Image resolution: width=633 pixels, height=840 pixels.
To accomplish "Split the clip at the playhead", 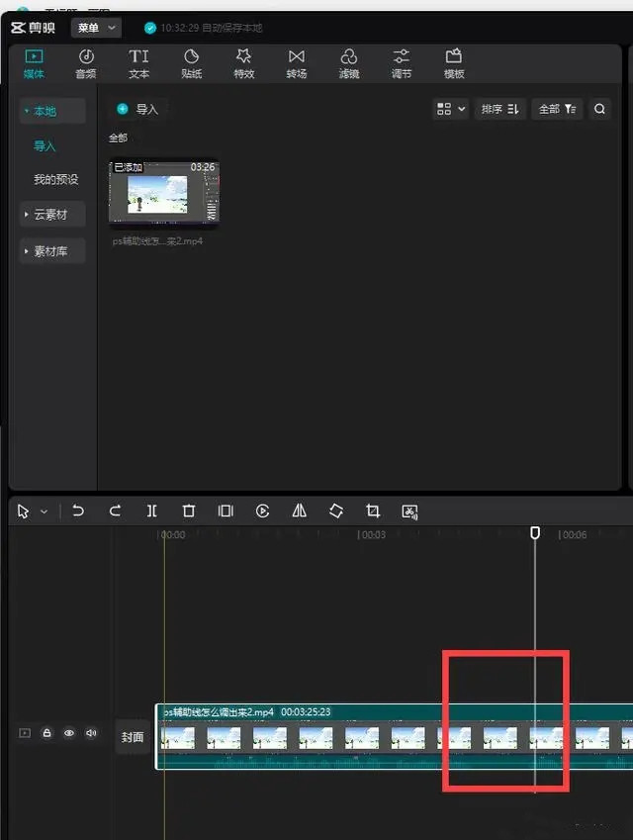I will click(x=152, y=512).
